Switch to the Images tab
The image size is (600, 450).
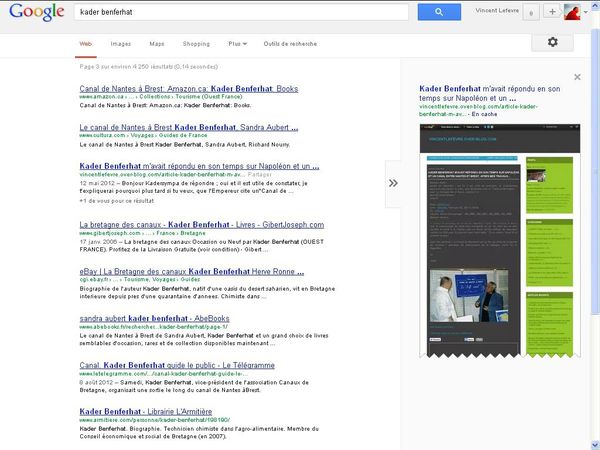[121, 44]
